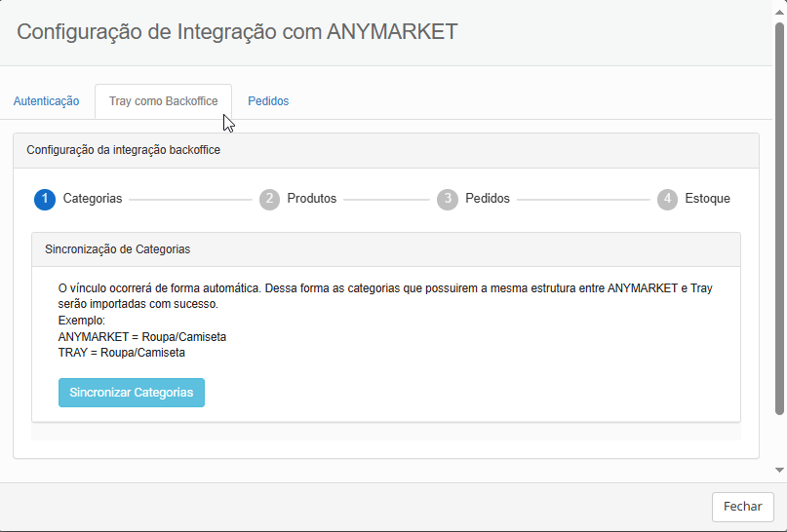Image resolution: width=787 pixels, height=532 pixels.
Task: Click the Produtos step label
Action: pyautogui.click(x=312, y=199)
